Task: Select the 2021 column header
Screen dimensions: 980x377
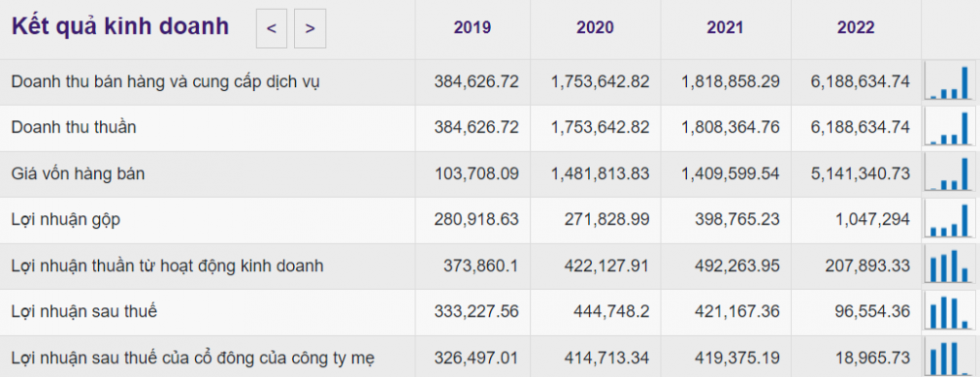Action: [x=725, y=27]
